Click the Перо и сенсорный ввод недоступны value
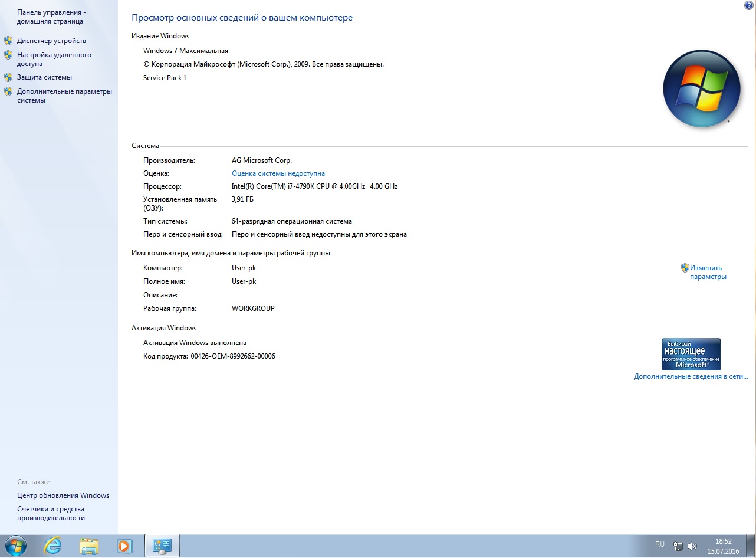Image resolution: width=756 pixels, height=558 pixels. click(x=320, y=234)
